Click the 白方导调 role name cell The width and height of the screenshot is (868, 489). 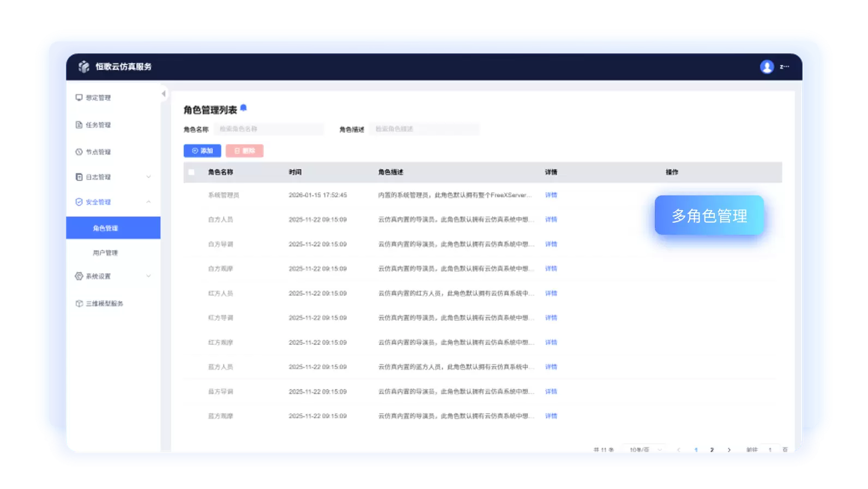pos(221,244)
